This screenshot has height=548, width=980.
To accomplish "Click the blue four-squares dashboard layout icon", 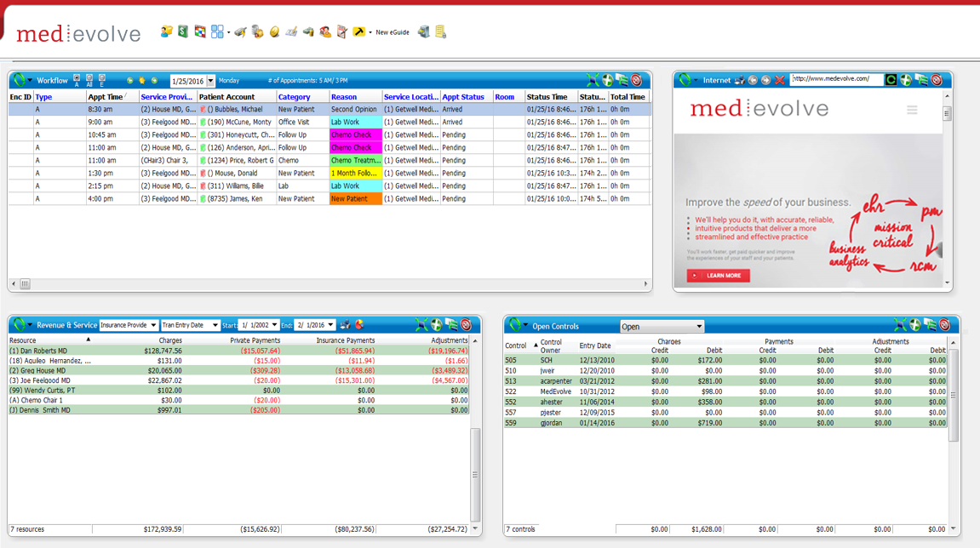I will pos(217,31).
